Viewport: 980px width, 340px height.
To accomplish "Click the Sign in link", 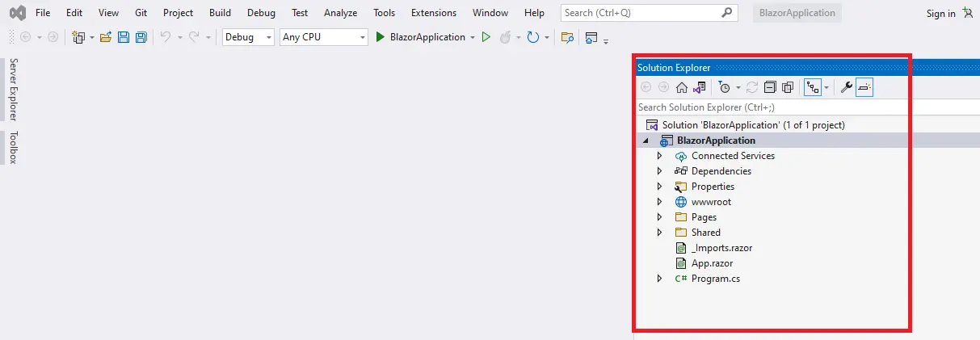I will tap(941, 14).
